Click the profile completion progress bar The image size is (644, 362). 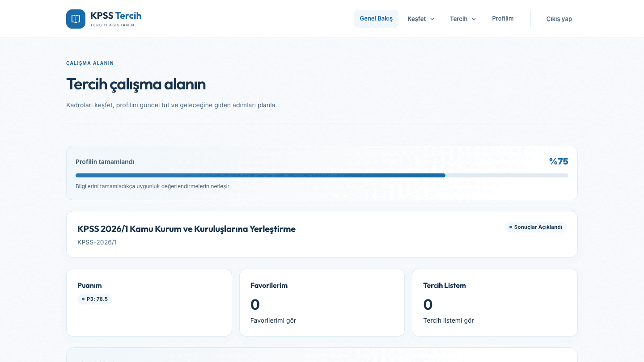click(322, 176)
